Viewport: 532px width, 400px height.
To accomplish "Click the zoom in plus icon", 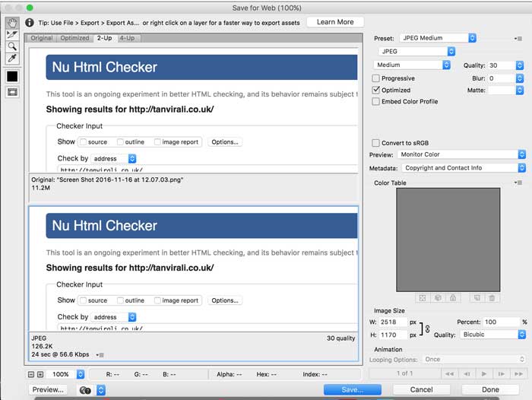I will pyautogui.click(x=40, y=374).
